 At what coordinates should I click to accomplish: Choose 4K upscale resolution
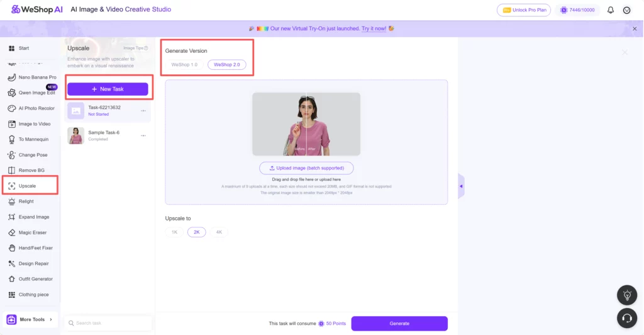(x=219, y=232)
